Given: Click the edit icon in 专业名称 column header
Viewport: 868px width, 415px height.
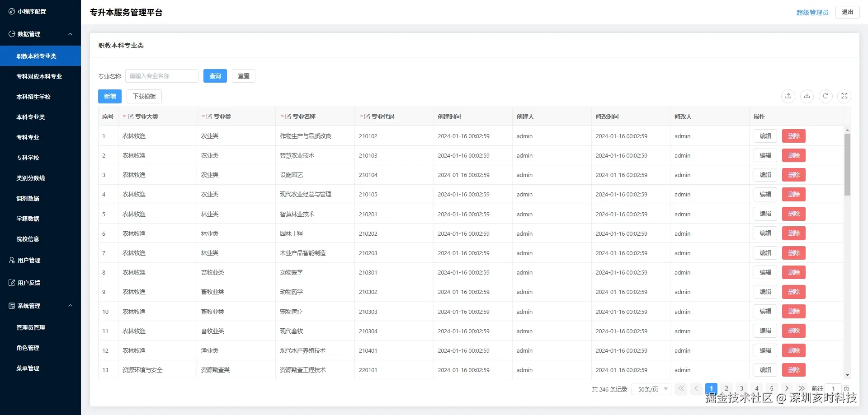Looking at the screenshot, I should click(288, 117).
